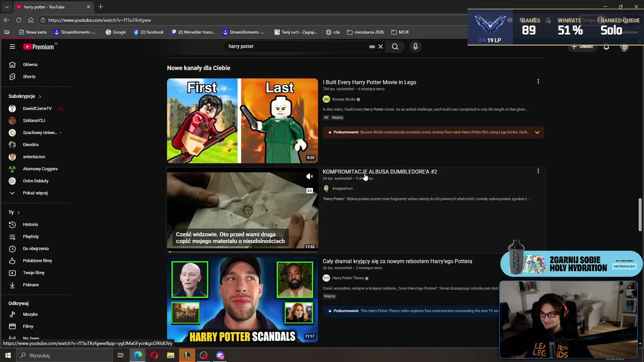Open options menu for Kompromitacje Dumbledore'a video
Image resolution: width=644 pixels, height=362 pixels.
pyautogui.click(x=538, y=171)
